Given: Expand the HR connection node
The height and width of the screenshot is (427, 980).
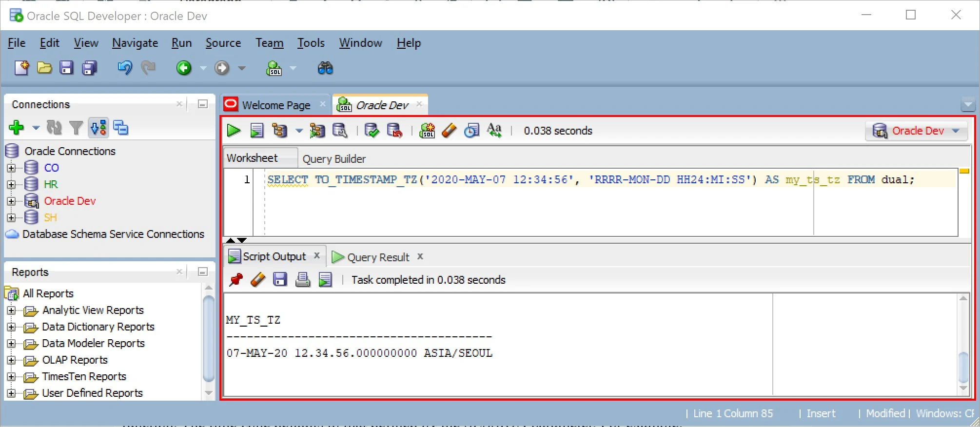Looking at the screenshot, I should 11,185.
